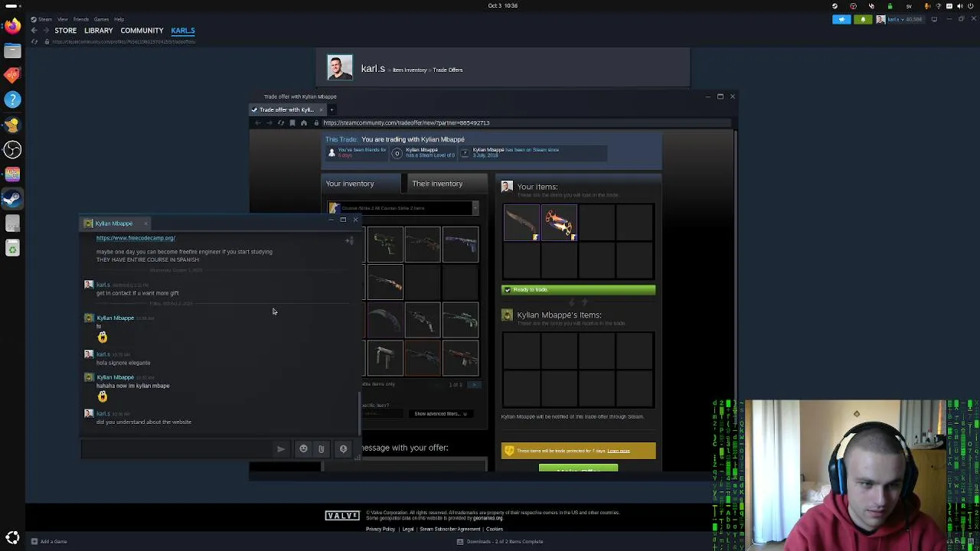Open the chat emoticon picker
Viewport: 980px width, 551px height.
(x=303, y=449)
